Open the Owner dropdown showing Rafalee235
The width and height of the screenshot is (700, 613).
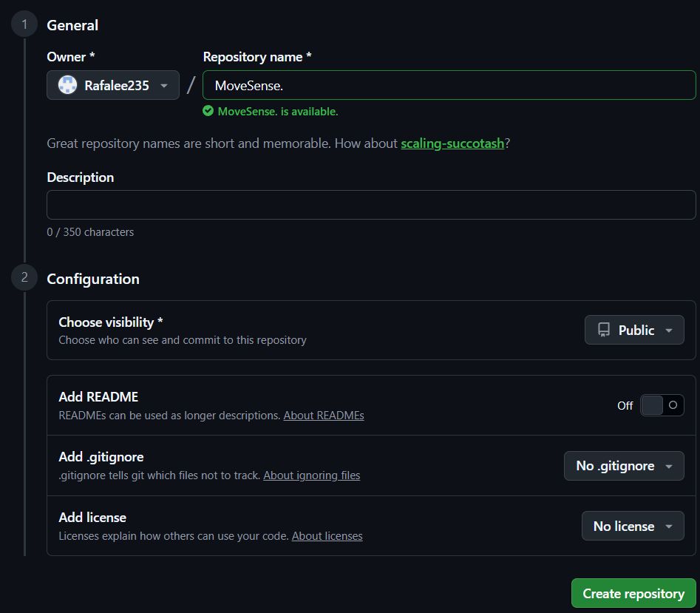pos(113,85)
